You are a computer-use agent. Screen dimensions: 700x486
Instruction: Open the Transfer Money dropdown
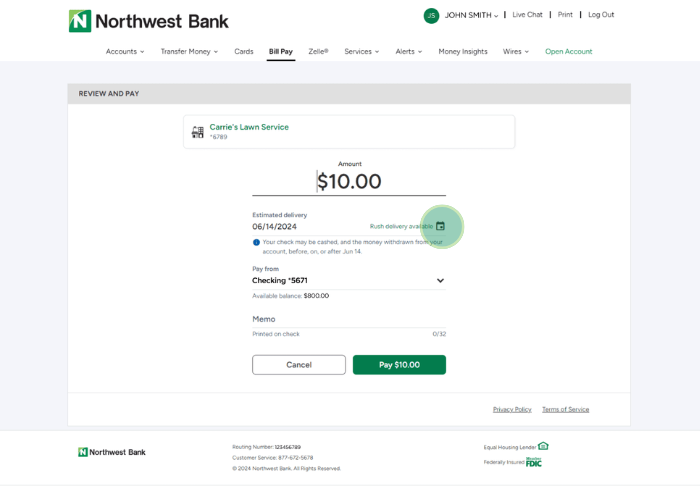(189, 51)
